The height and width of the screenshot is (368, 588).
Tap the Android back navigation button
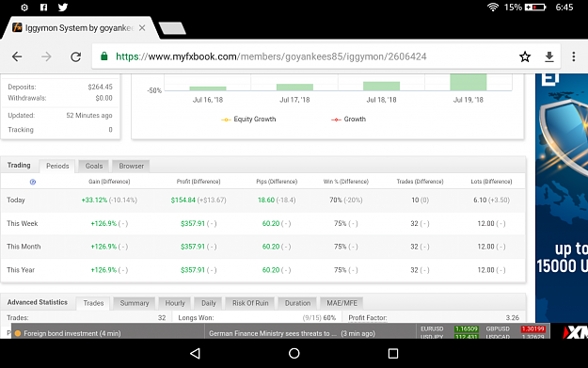[x=195, y=353]
